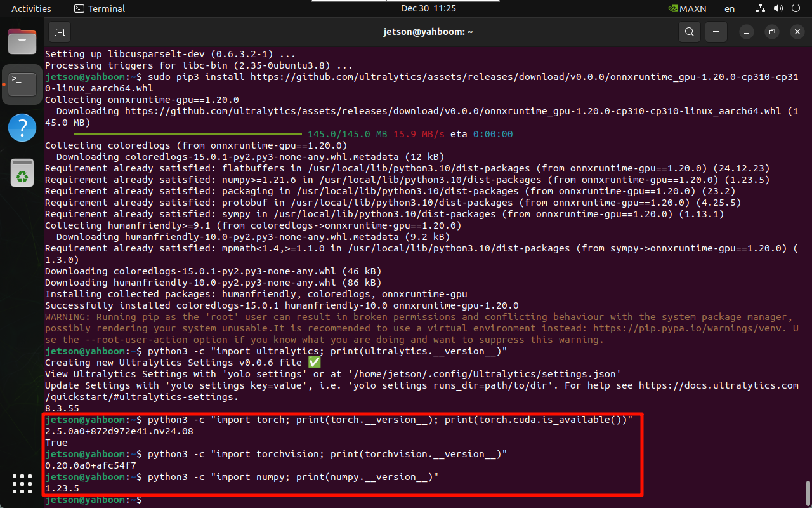812x508 pixels.
Task: Click the NVIDIA MAXN power mode indicator
Action: 687,8
